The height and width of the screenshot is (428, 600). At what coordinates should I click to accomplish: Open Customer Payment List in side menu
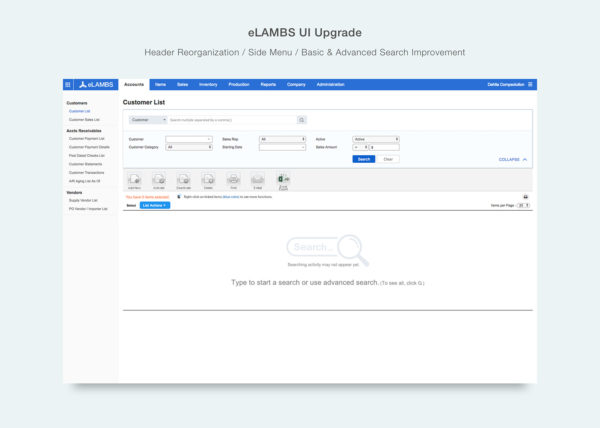click(86, 139)
